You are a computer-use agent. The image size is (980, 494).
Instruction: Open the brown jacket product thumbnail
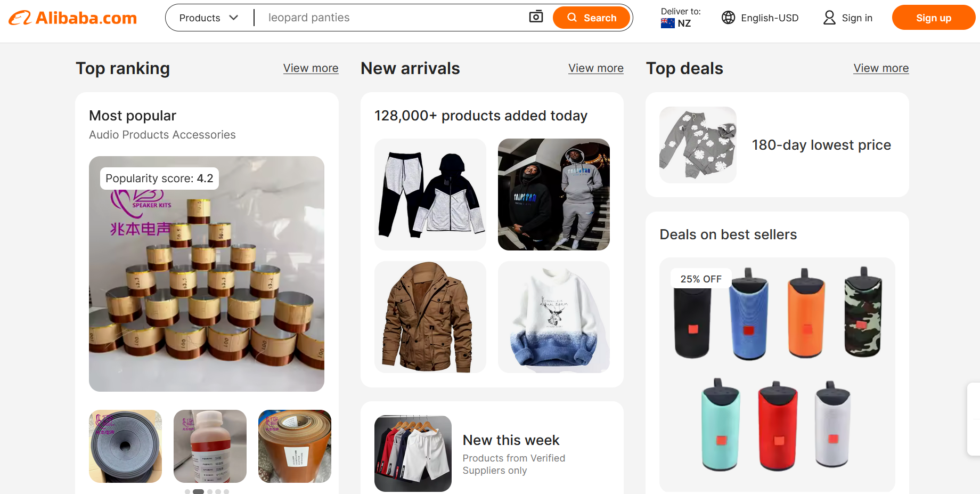click(x=430, y=317)
